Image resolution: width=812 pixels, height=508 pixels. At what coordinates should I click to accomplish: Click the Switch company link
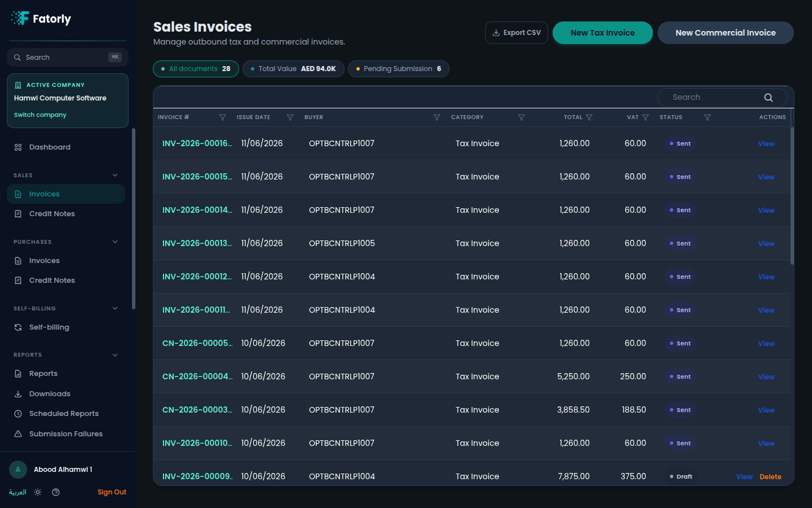(40, 115)
